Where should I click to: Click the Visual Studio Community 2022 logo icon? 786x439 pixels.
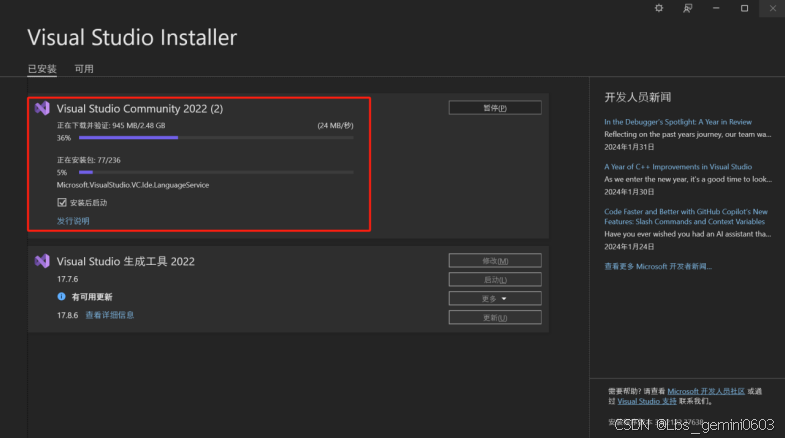[42, 108]
